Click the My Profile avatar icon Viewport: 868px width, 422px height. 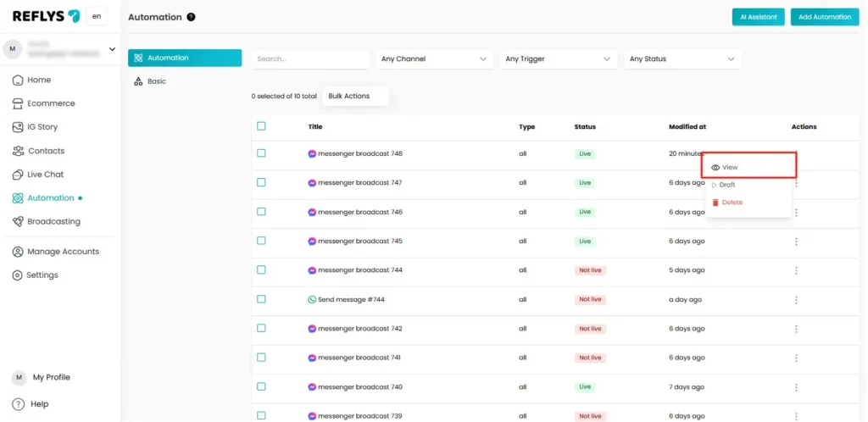(19, 378)
